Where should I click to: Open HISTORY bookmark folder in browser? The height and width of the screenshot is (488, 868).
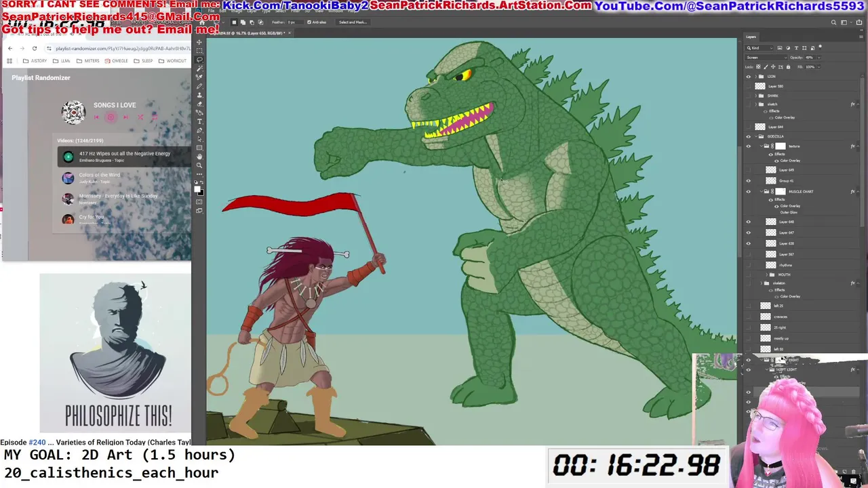click(35, 61)
